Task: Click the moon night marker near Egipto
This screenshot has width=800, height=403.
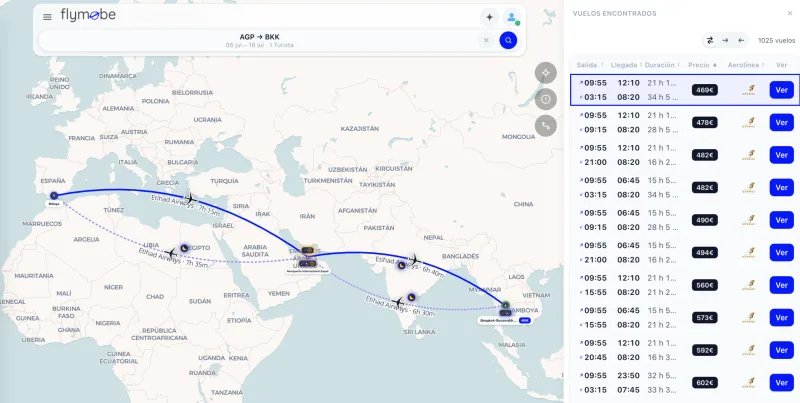Action: pos(184,248)
